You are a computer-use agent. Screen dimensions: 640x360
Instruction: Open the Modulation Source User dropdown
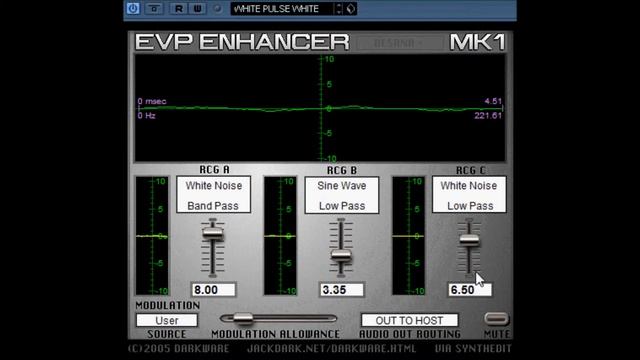(167, 320)
